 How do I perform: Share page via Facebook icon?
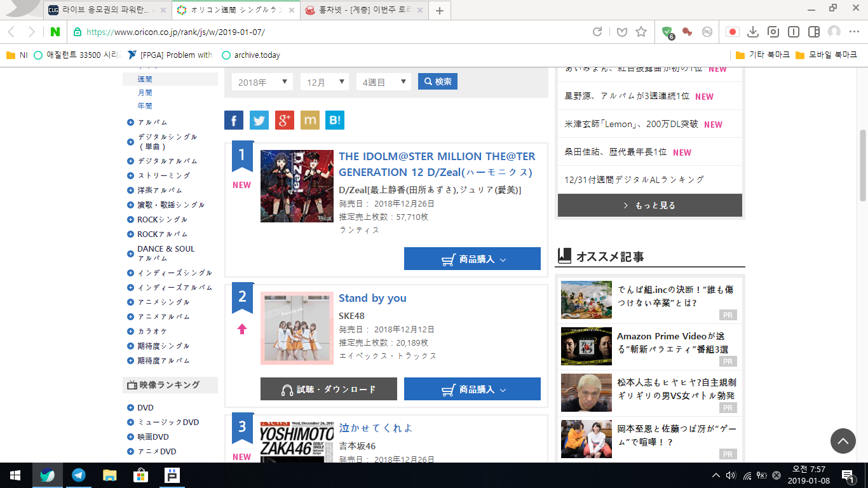coord(234,120)
